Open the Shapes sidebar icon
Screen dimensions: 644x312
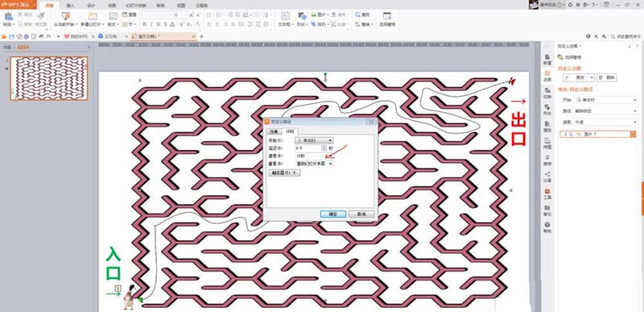pos(547,110)
